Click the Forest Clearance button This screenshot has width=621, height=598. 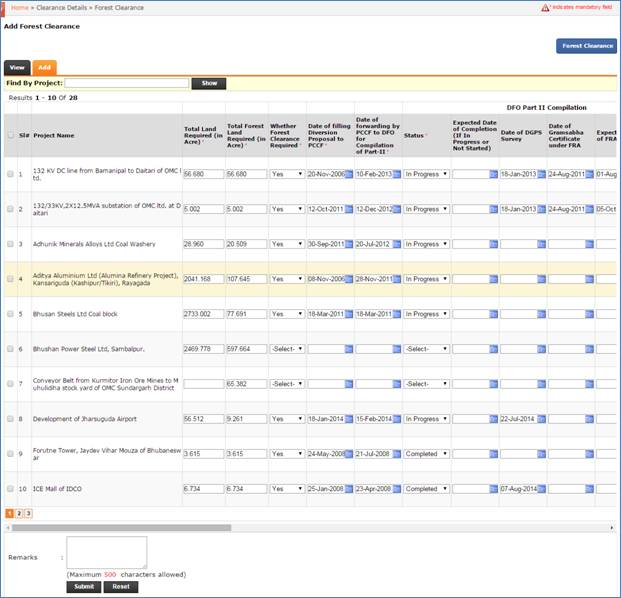[586, 46]
